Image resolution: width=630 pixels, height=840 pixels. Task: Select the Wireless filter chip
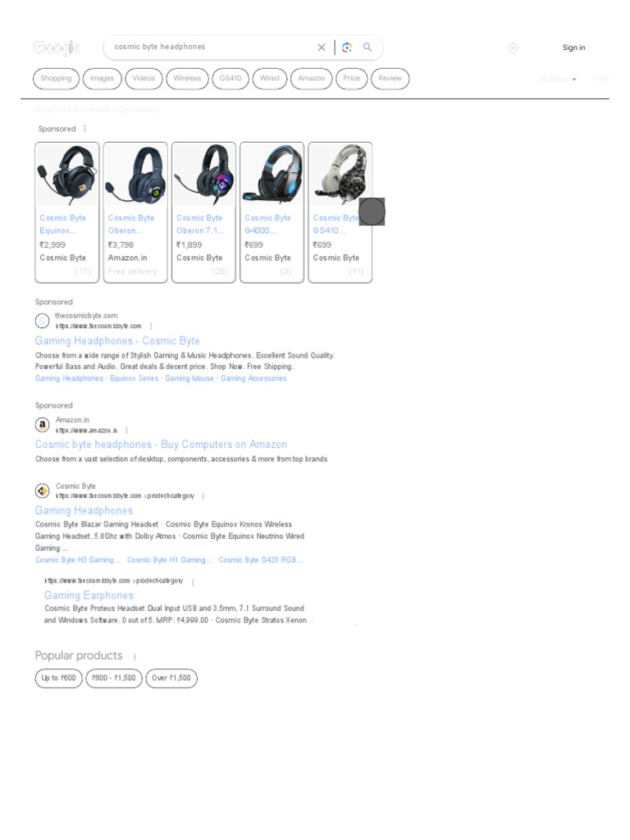click(x=187, y=78)
